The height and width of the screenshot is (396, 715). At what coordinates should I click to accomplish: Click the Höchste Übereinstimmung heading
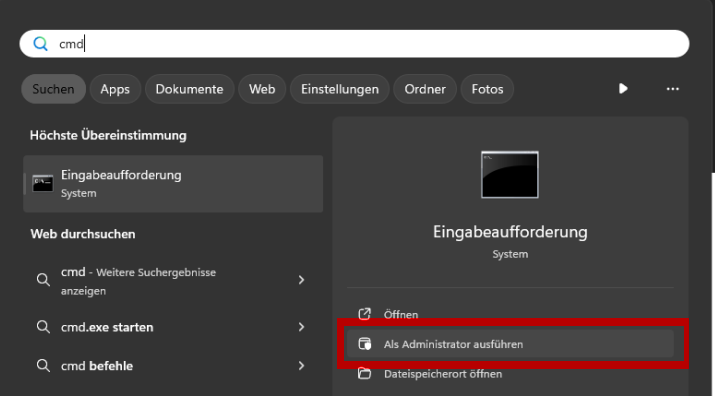point(108,135)
